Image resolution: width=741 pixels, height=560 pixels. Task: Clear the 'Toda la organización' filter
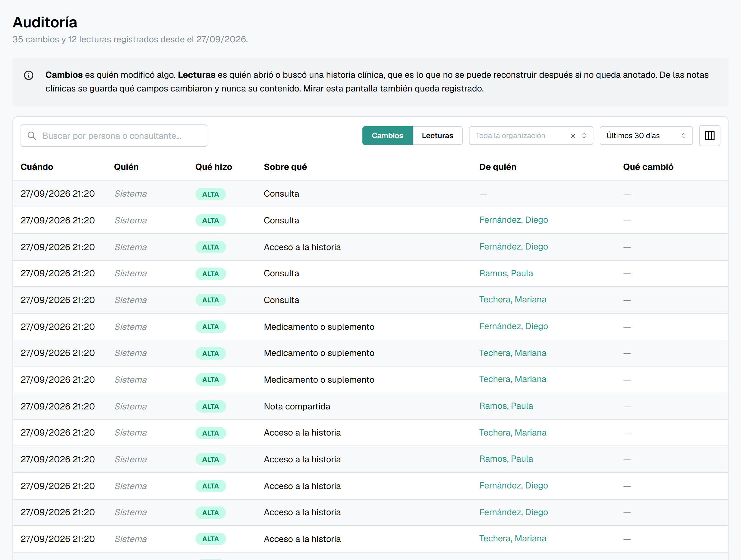tap(573, 136)
